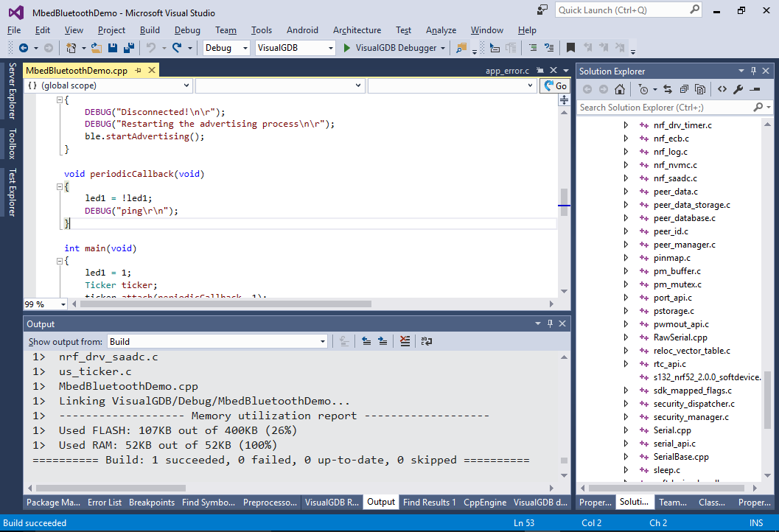Open the VisualGDB platform dropdown

330,48
